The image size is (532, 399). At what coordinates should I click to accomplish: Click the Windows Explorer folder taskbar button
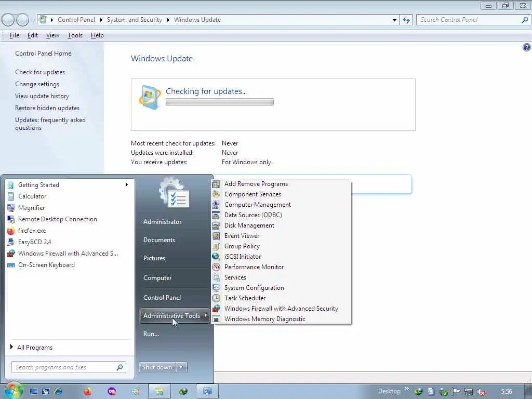click(159, 392)
